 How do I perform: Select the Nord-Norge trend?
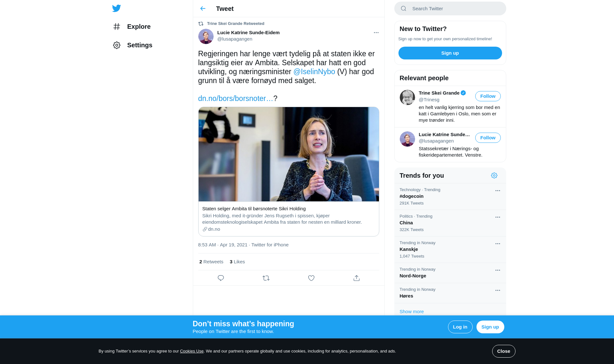tap(450, 273)
